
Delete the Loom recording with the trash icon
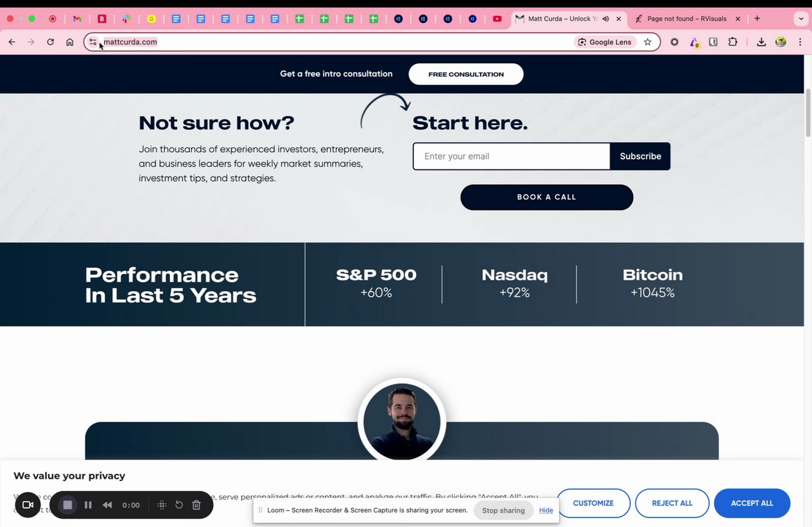coord(197,505)
